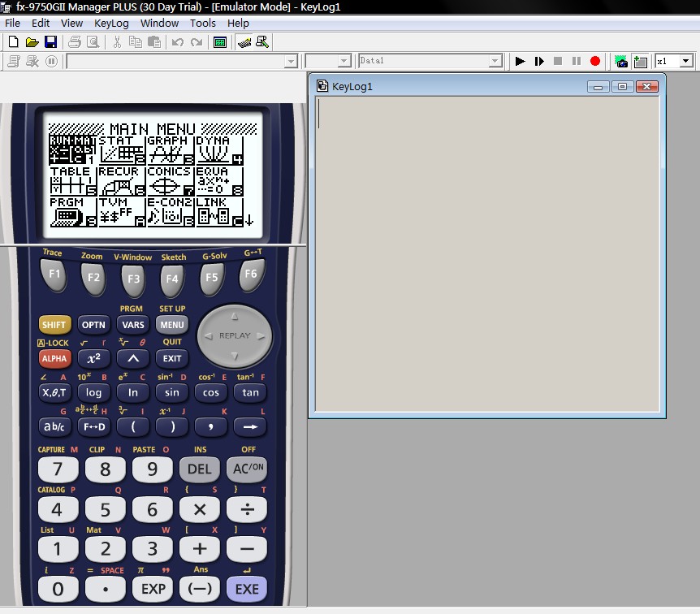
Task: Open the View menu
Action: tap(72, 24)
